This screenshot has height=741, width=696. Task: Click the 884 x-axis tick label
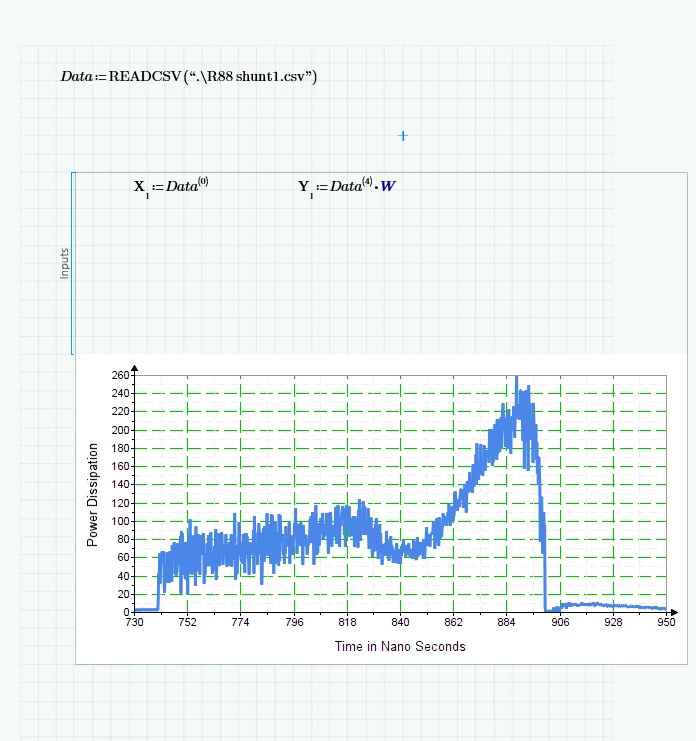point(506,622)
